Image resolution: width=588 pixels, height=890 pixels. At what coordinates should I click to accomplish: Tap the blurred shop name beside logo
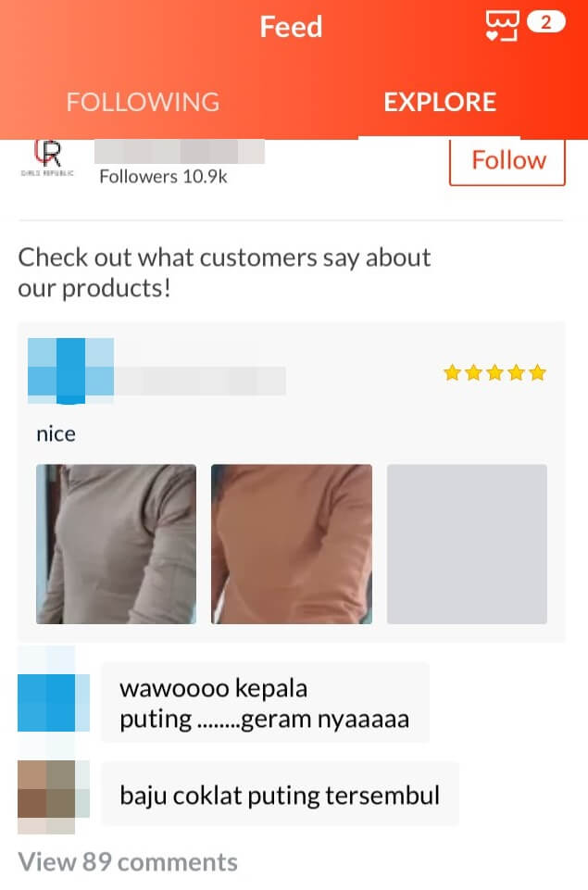pyautogui.click(x=180, y=152)
